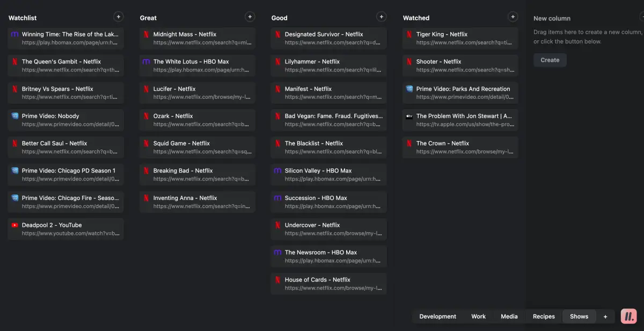Click the pink app logo icon
This screenshot has width=644, height=331.
point(628,316)
